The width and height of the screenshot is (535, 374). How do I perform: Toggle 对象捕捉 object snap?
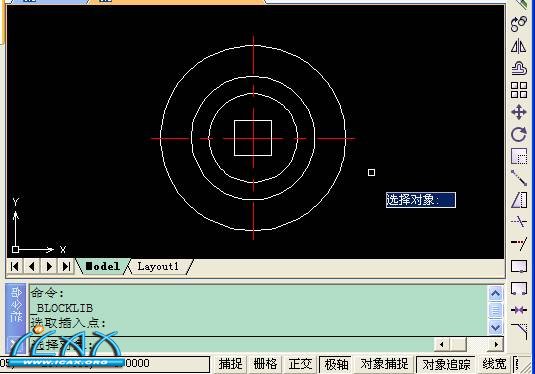[384, 364]
